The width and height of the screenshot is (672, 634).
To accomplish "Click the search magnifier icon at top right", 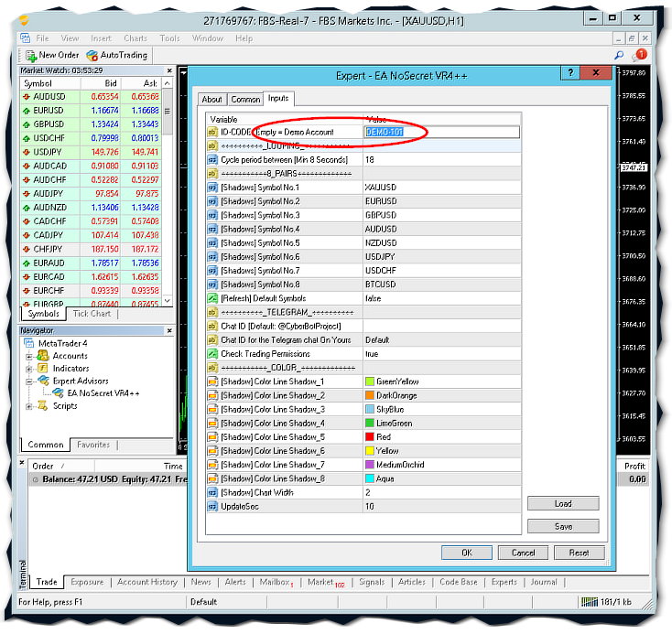I will pyautogui.click(x=620, y=55).
